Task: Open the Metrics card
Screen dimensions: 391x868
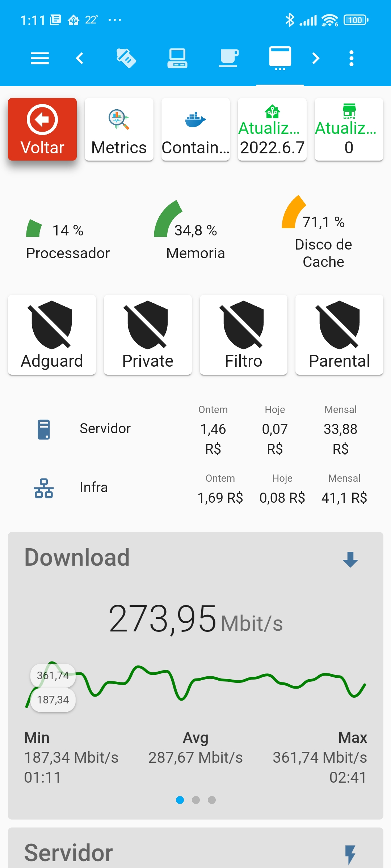Action: point(119,129)
